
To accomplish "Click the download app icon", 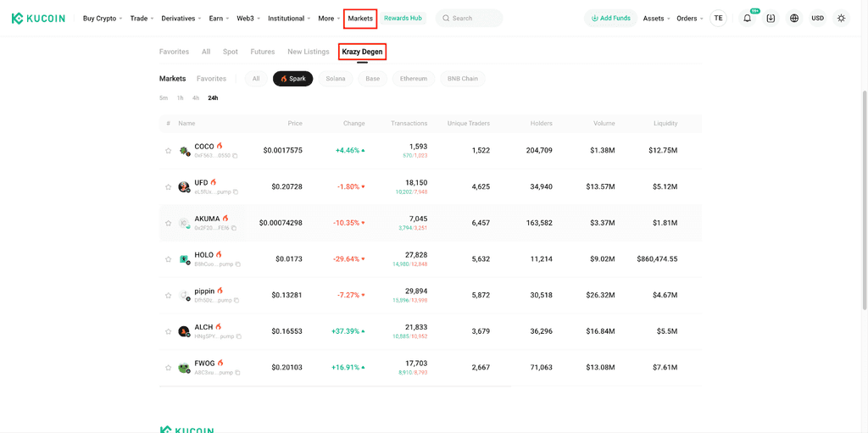I will click(771, 19).
